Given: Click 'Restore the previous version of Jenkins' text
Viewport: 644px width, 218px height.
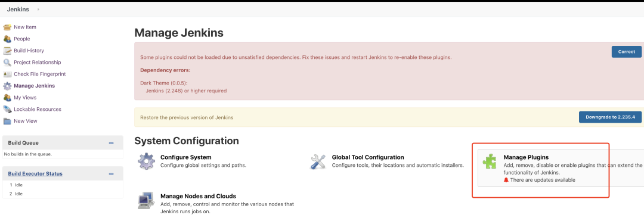Looking at the screenshot, I should [187, 117].
